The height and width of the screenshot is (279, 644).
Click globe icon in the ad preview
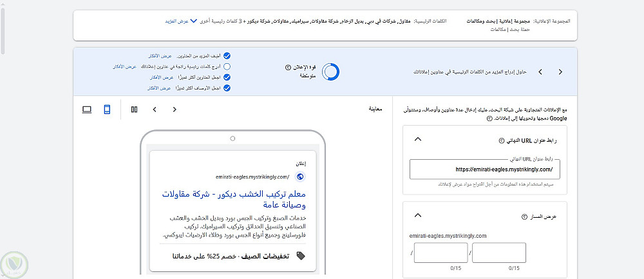tap(300, 177)
